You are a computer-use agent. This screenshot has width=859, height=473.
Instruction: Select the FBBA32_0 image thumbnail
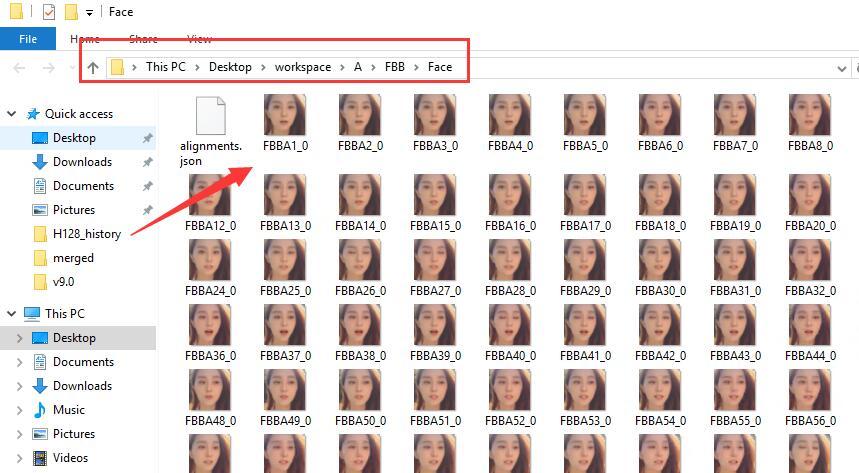(x=810, y=260)
